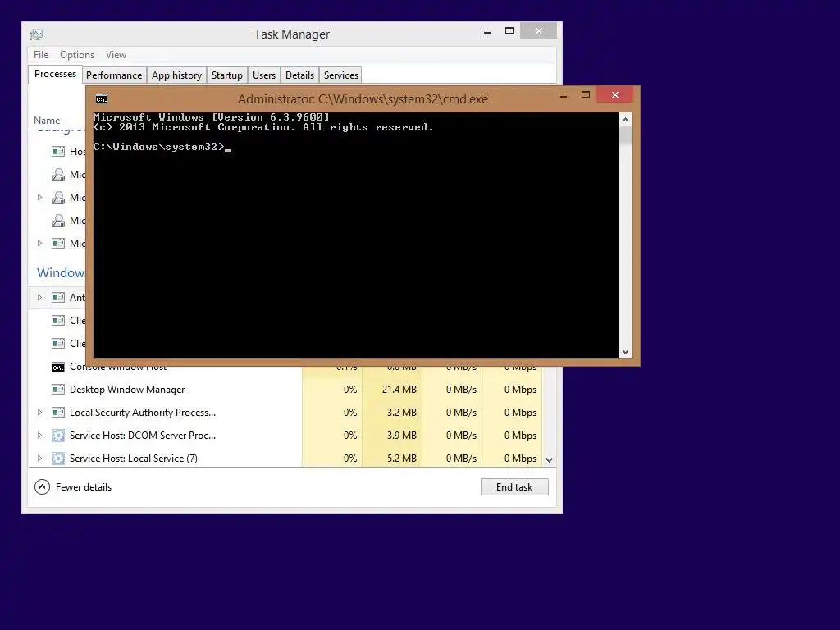Click the 3.2 MB memory value

pyautogui.click(x=402, y=413)
